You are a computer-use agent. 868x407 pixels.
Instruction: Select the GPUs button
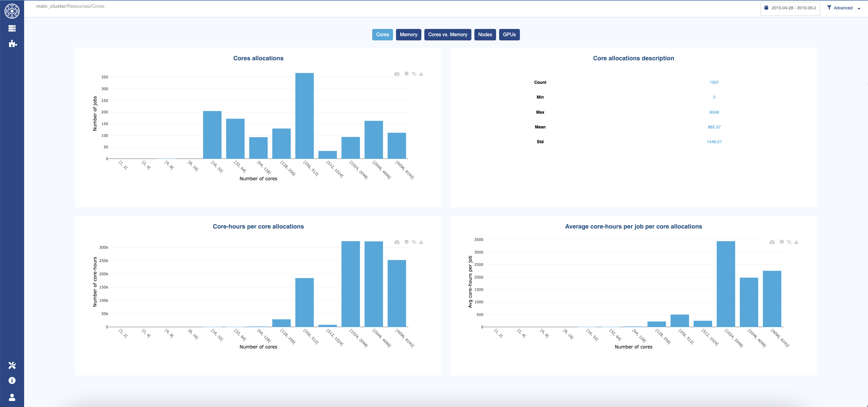(x=509, y=34)
